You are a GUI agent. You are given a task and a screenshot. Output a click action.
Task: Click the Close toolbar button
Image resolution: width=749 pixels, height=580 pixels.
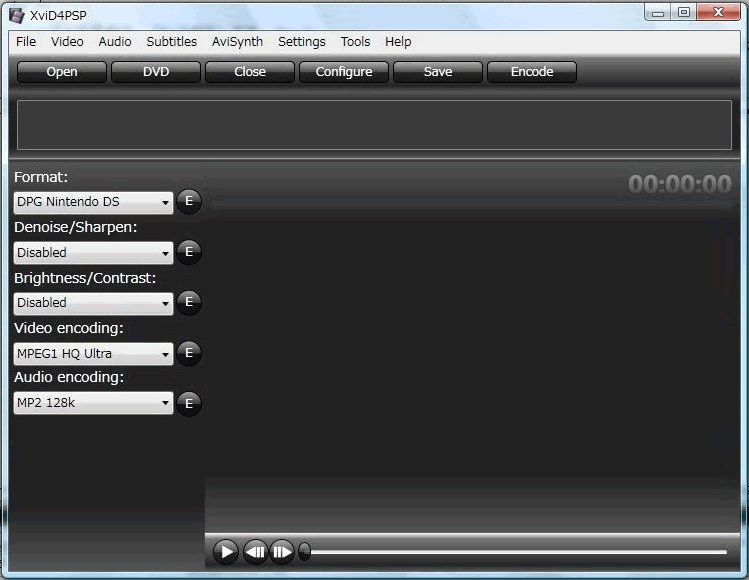[250, 72]
